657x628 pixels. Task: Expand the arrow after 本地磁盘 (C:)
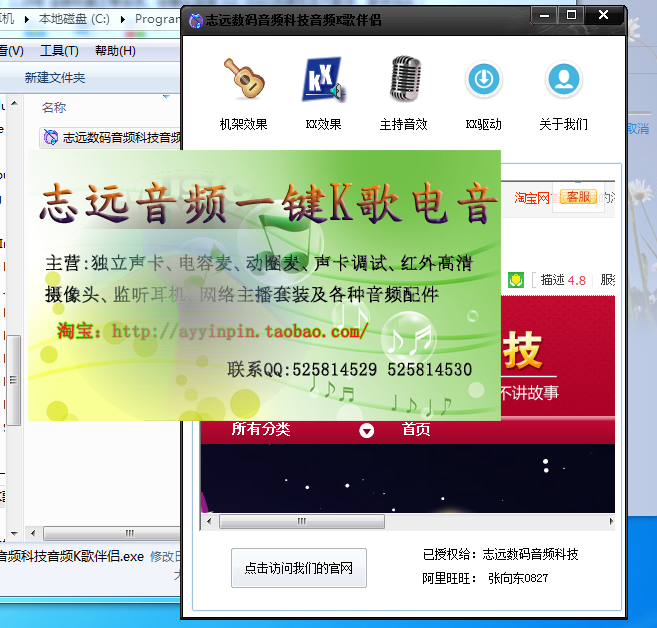123,19
